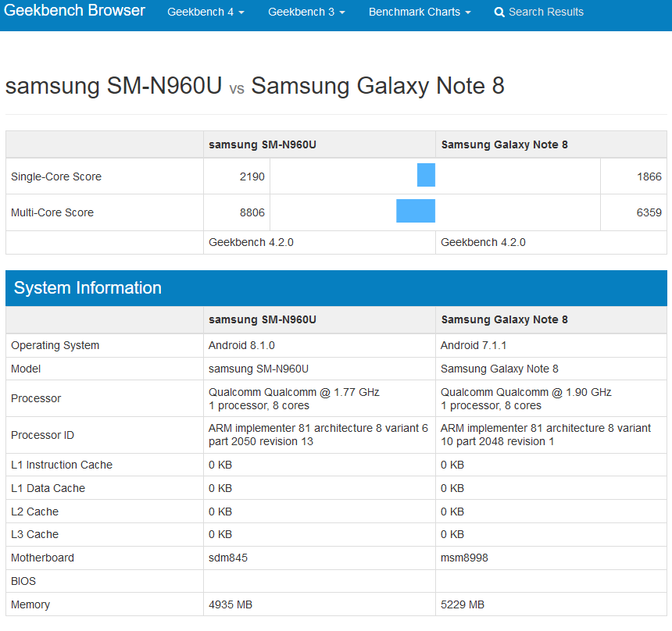The image size is (672, 631).
Task: Click the Single-Core Score row label
Action: pyautogui.click(x=56, y=176)
